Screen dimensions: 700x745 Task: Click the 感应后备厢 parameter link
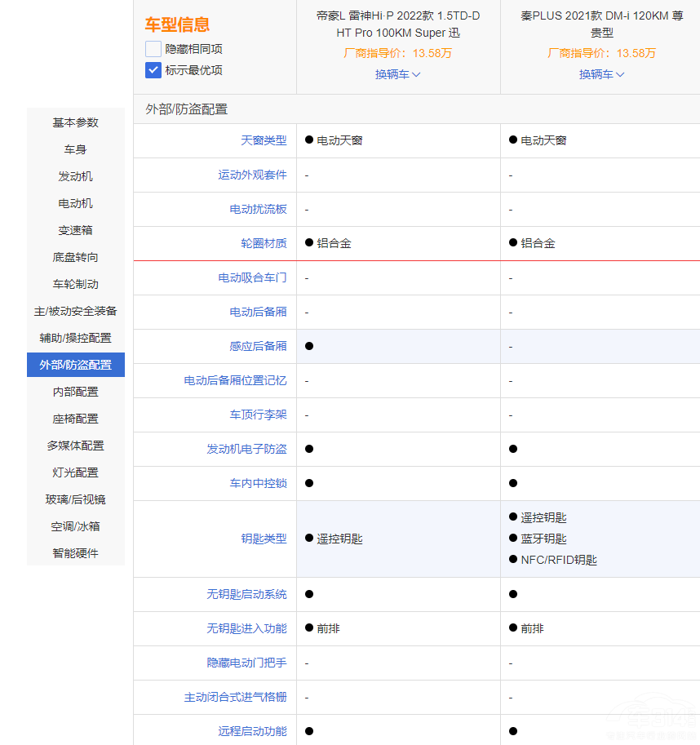tap(258, 346)
